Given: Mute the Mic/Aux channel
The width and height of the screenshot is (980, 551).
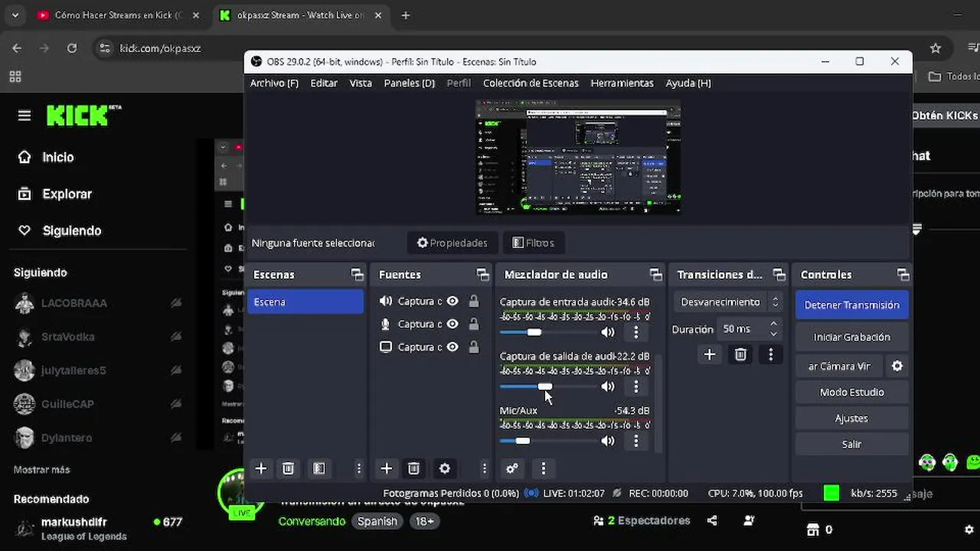Looking at the screenshot, I should 608,441.
